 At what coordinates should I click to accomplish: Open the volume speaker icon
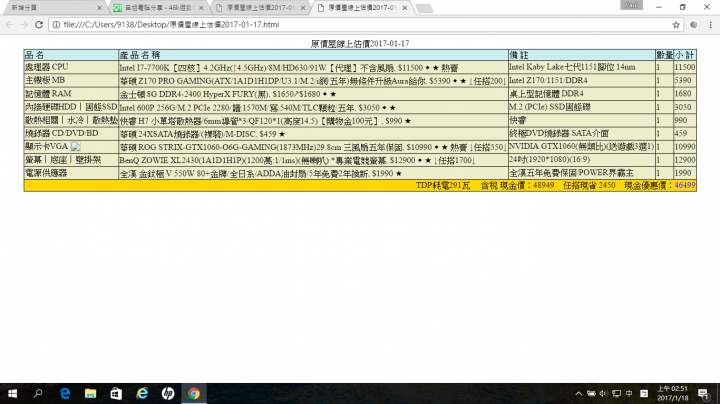[x=603, y=393]
